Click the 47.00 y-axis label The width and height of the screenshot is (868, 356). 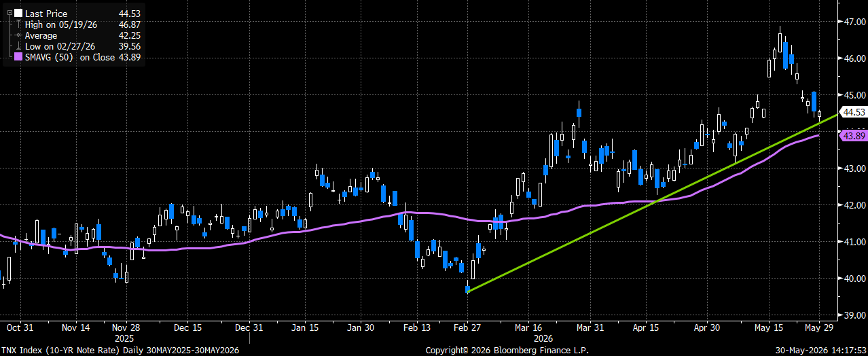tap(854, 22)
